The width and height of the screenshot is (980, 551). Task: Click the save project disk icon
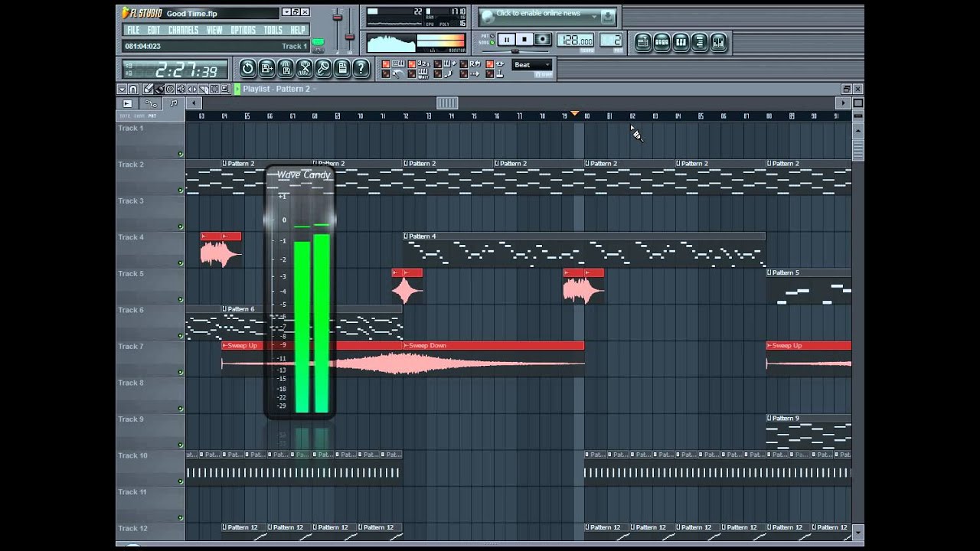[286, 68]
